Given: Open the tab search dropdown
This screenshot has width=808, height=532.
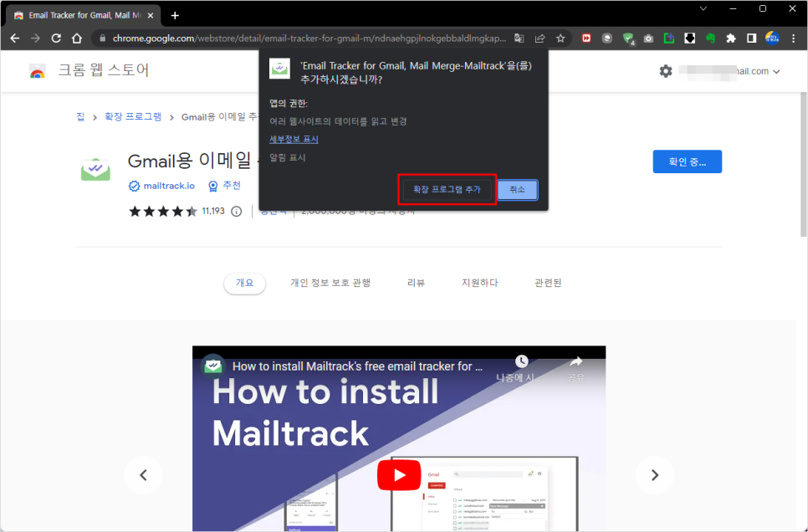Looking at the screenshot, I should 703,8.
